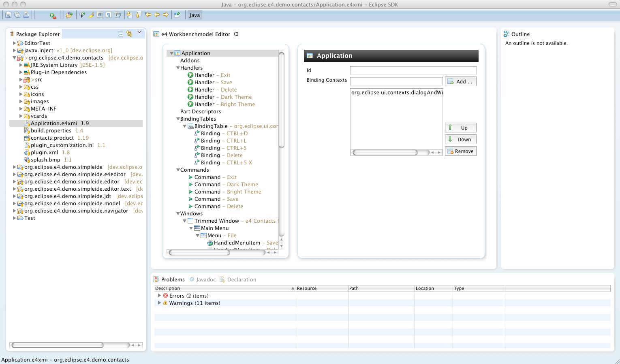
Task: Click the Command - Save icon
Action: (x=190, y=199)
